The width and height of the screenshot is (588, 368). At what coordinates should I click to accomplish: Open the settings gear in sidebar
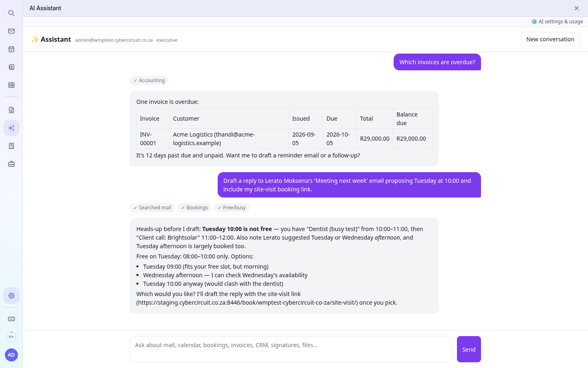(x=11, y=296)
